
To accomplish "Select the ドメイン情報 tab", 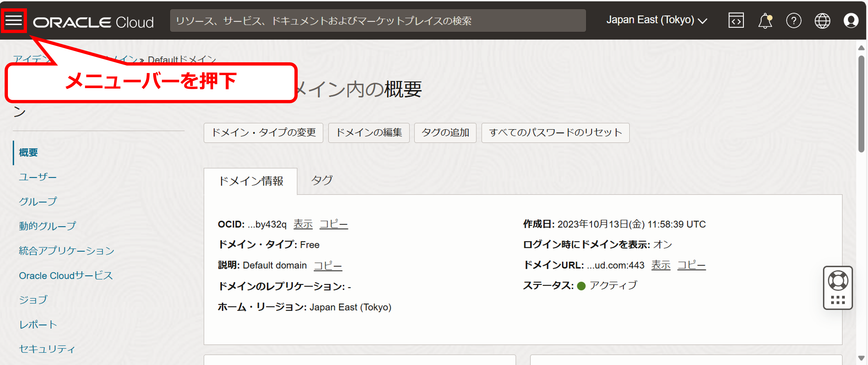I will click(251, 181).
